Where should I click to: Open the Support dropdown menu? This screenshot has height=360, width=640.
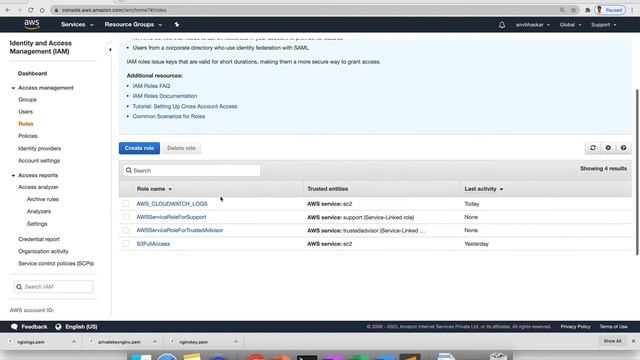pyautogui.click(x=603, y=25)
